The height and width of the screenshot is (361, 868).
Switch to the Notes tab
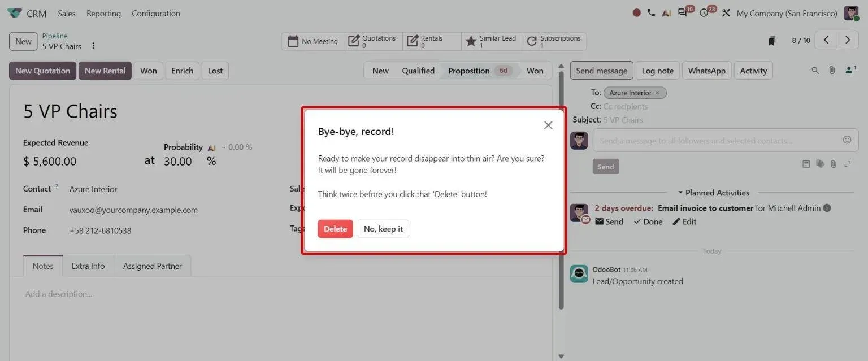[43, 266]
